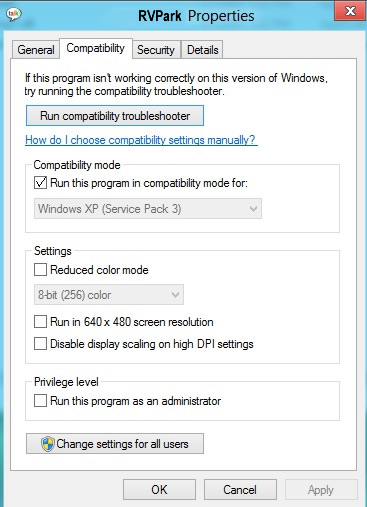Close the RVPark Properties dialog
367x507 pixels.
click(350, 11)
